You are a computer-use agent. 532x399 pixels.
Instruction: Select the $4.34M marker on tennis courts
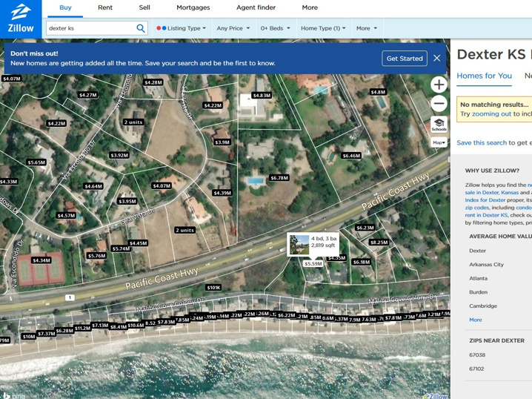click(41, 260)
